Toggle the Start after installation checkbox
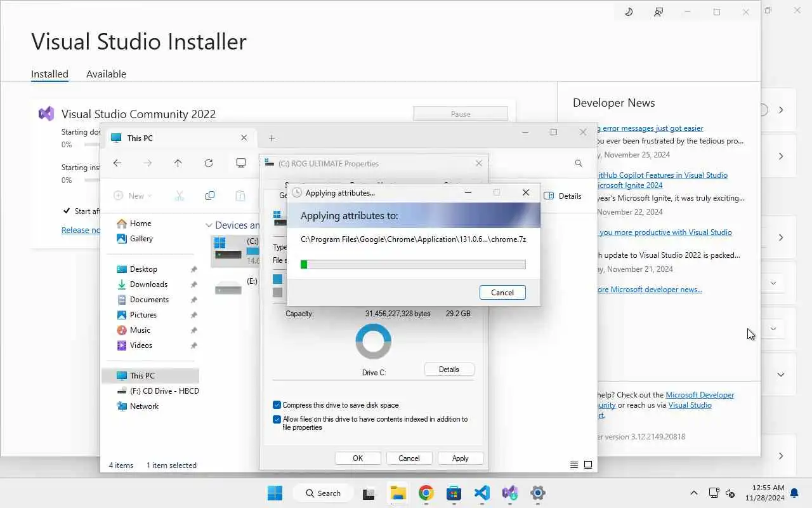The image size is (812, 508). 67,211
